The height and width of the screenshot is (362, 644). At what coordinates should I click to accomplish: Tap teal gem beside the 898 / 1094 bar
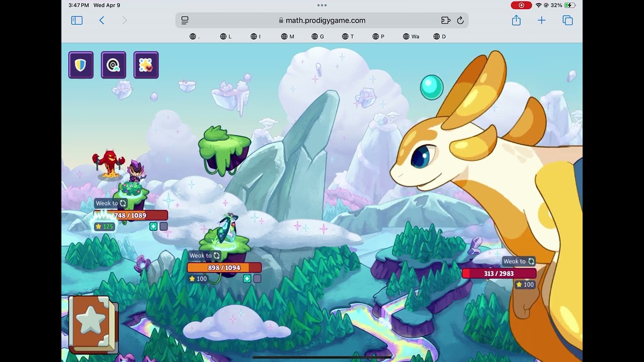click(247, 279)
